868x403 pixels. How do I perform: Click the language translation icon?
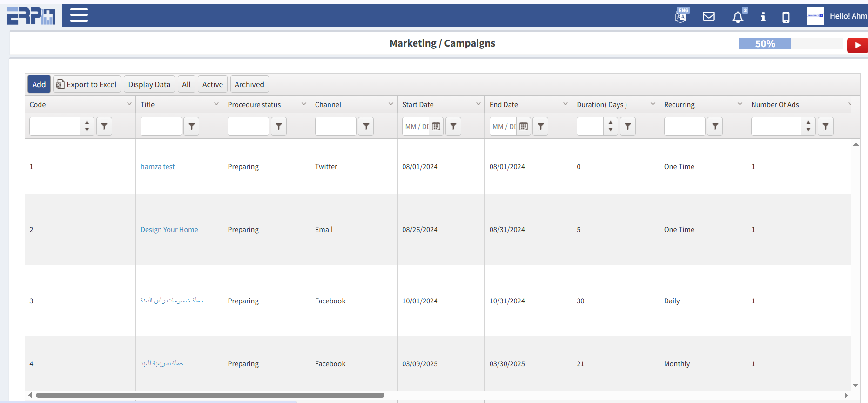[x=681, y=16]
